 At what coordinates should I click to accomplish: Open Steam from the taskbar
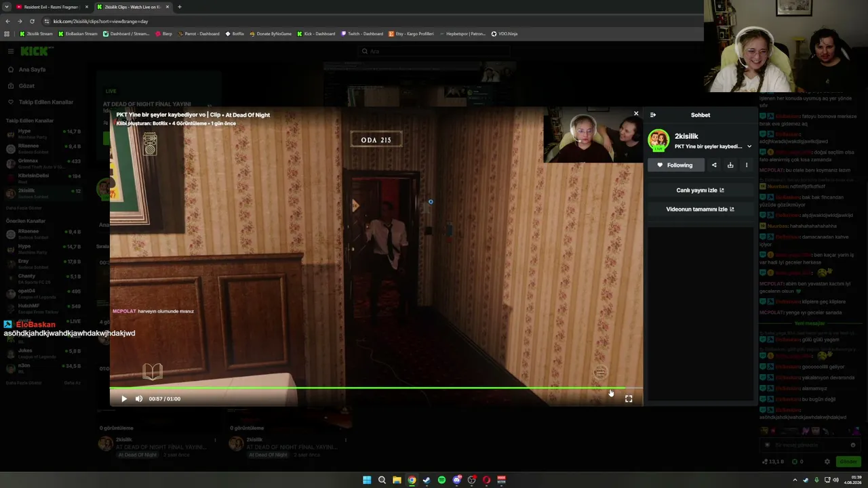point(427,480)
